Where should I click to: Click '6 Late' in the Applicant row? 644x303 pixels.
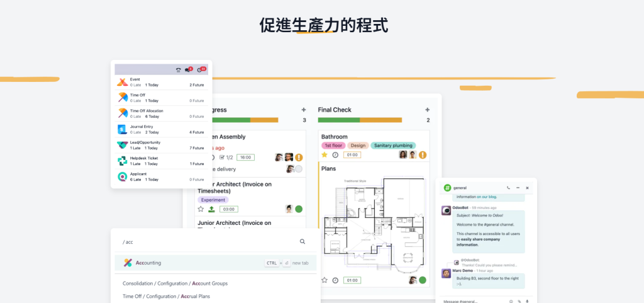[x=136, y=180]
